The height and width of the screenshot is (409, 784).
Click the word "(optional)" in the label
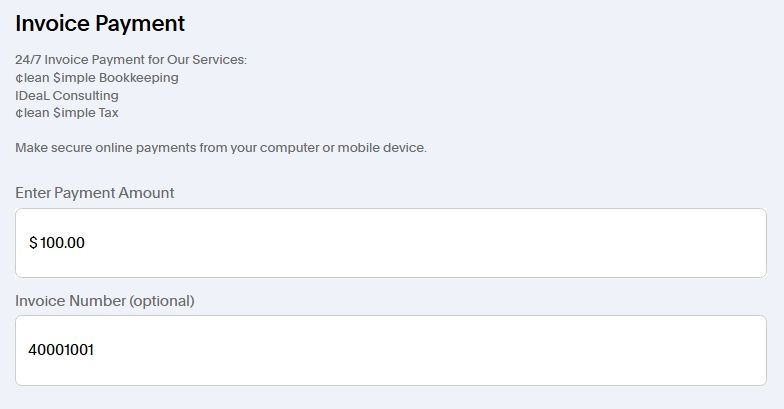point(162,301)
